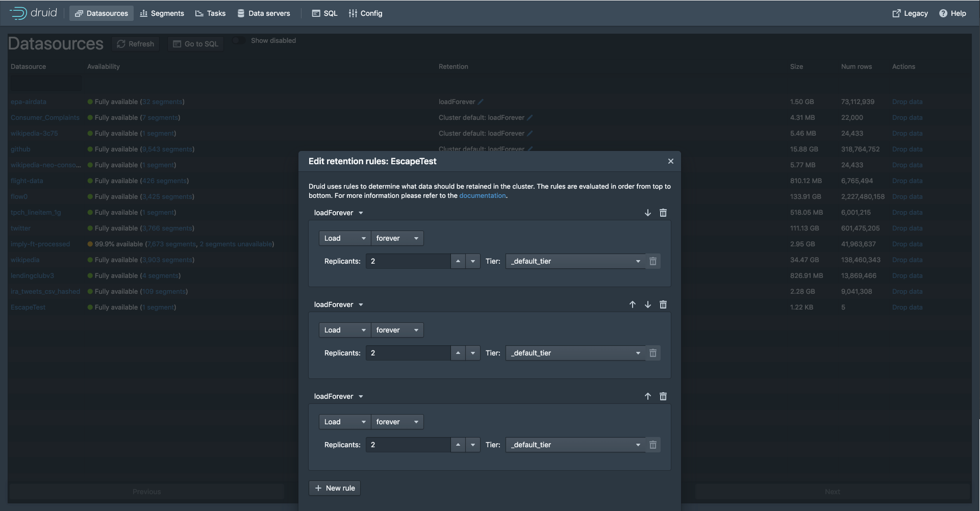Open the Segments tab

162,13
